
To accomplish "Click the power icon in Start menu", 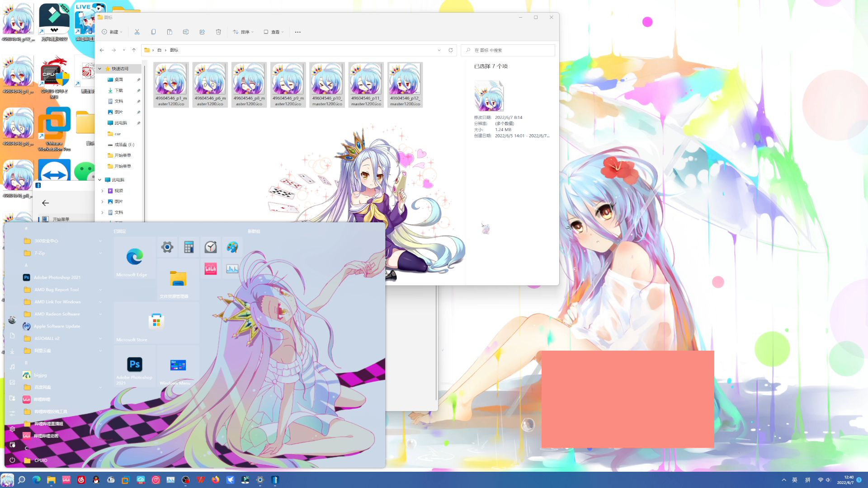I will (x=12, y=460).
